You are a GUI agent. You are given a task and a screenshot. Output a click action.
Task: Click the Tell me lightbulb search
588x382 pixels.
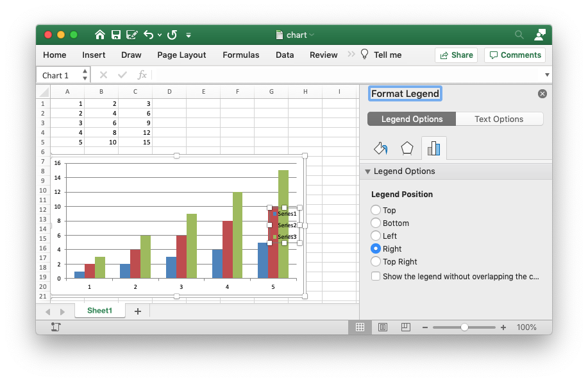[x=381, y=55]
